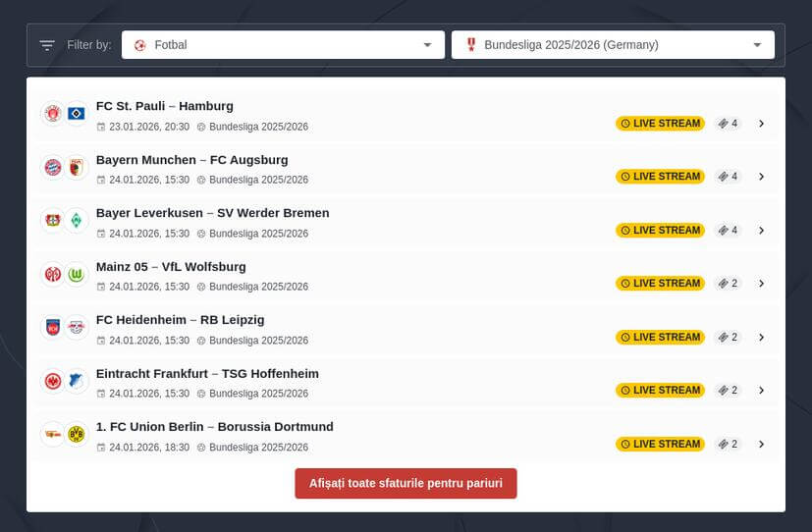Image resolution: width=812 pixels, height=532 pixels.
Task: Click the SV Werder Bremen logo
Action: pos(77,221)
